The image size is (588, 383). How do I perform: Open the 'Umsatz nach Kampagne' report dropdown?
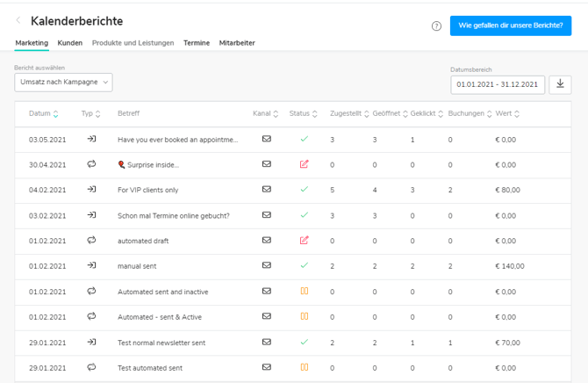(63, 82)
